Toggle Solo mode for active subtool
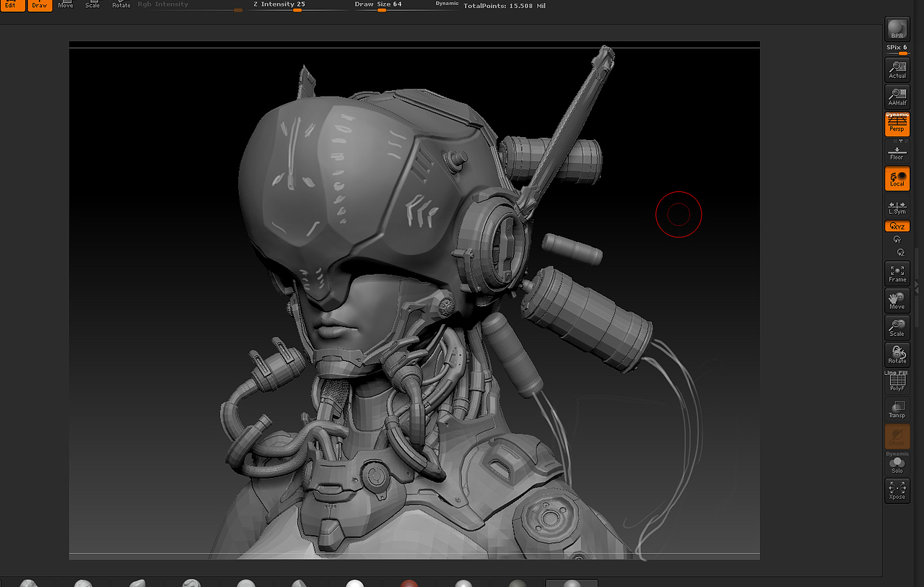924x587 pixels. (897, 465)
